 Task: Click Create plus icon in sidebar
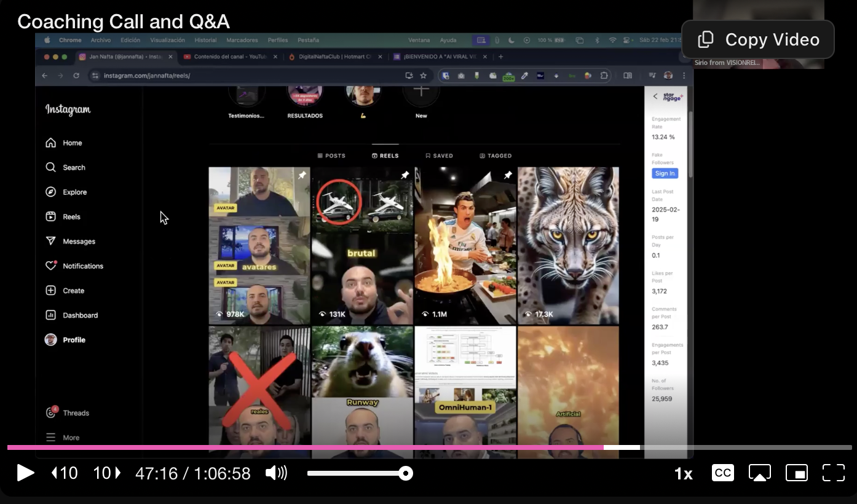click(51, 291)
